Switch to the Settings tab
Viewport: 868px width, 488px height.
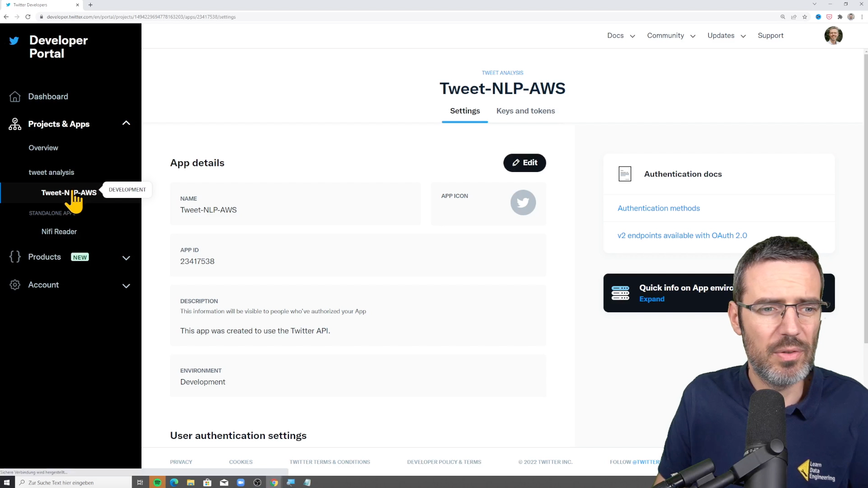coord(465,111)
